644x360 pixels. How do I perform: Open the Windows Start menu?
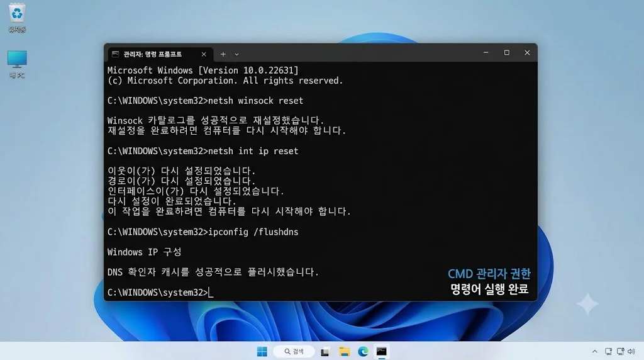262,351
